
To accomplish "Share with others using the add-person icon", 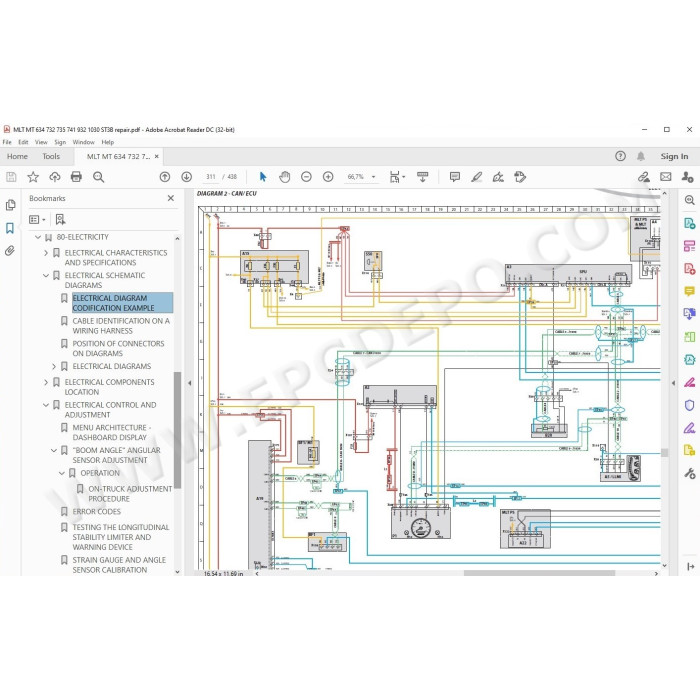I will coord(687,177).
